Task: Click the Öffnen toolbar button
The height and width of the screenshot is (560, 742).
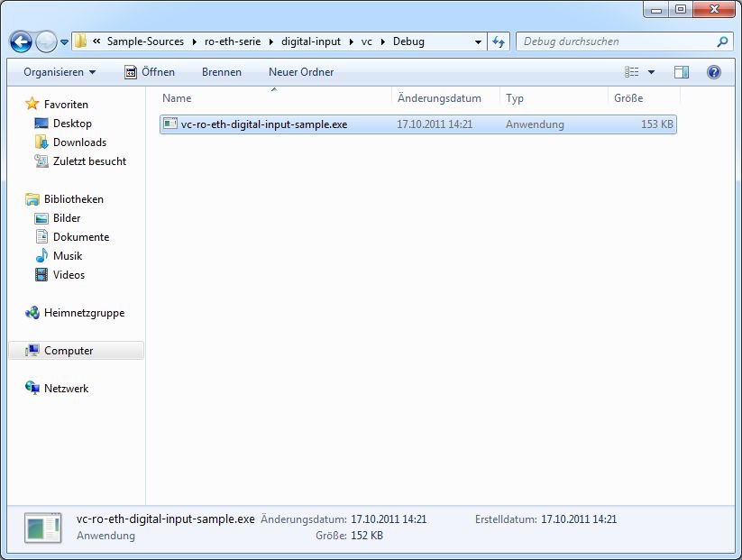Action: pyautogui.click(x=150, y=72)
